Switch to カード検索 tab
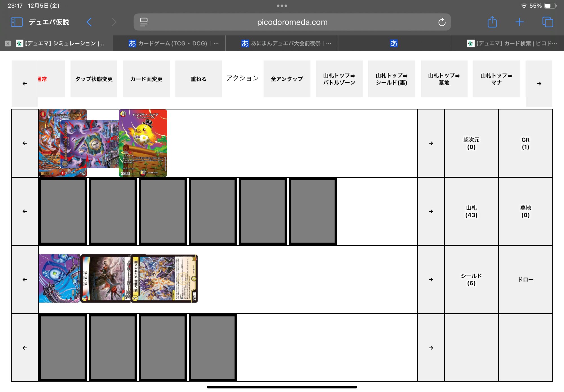 coord(512,43)
